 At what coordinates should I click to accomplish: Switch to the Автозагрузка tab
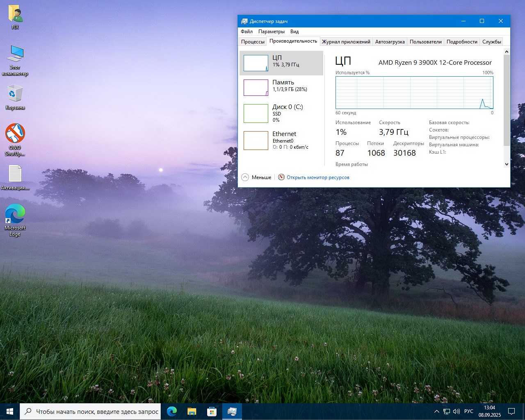click(x=390, y=42)
